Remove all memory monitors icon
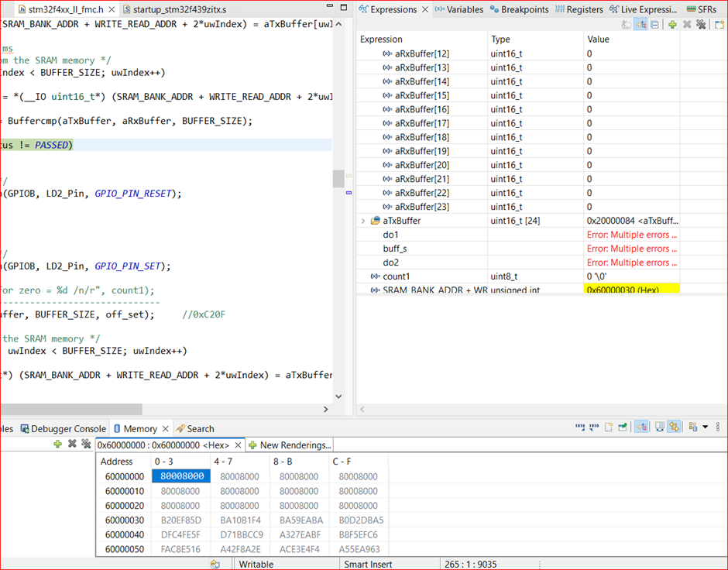The width and height of the screenshot is (728, 570). 86,445
